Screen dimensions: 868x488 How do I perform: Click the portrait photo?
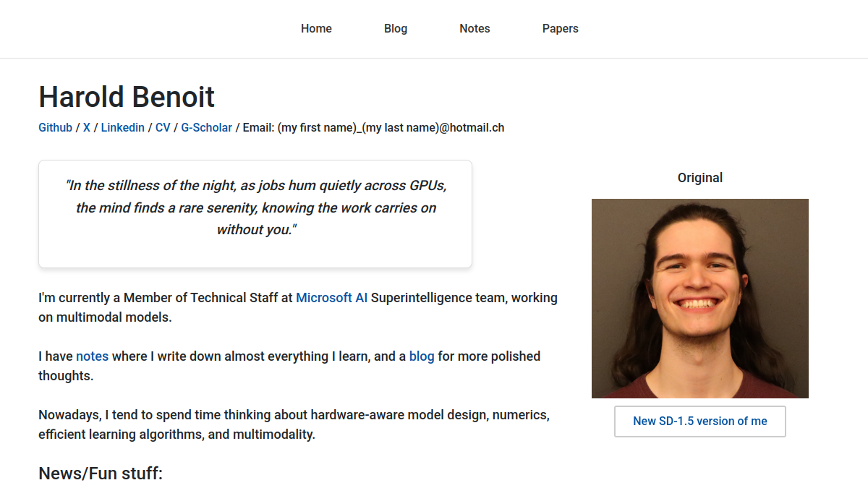(700, 299)
